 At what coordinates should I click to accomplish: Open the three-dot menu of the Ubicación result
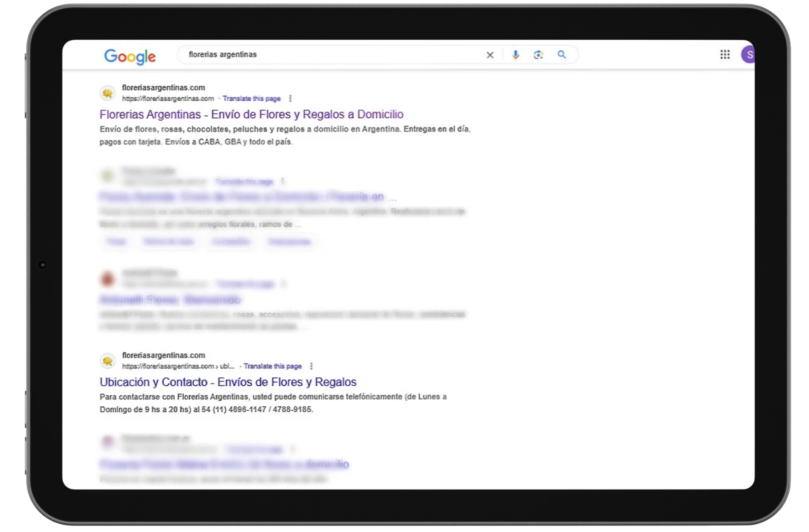coord(311,366)
